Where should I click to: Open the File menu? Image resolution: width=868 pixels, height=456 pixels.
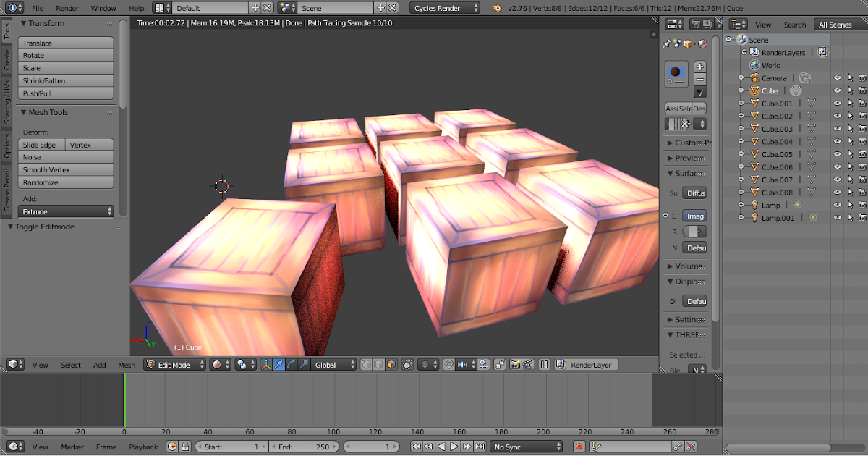pos(38,7)
